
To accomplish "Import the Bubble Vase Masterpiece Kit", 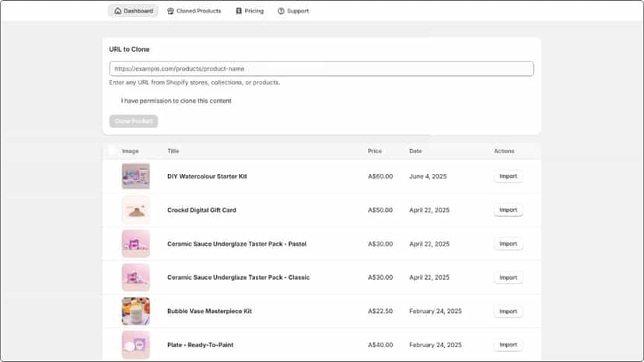I will coord(508,311).
